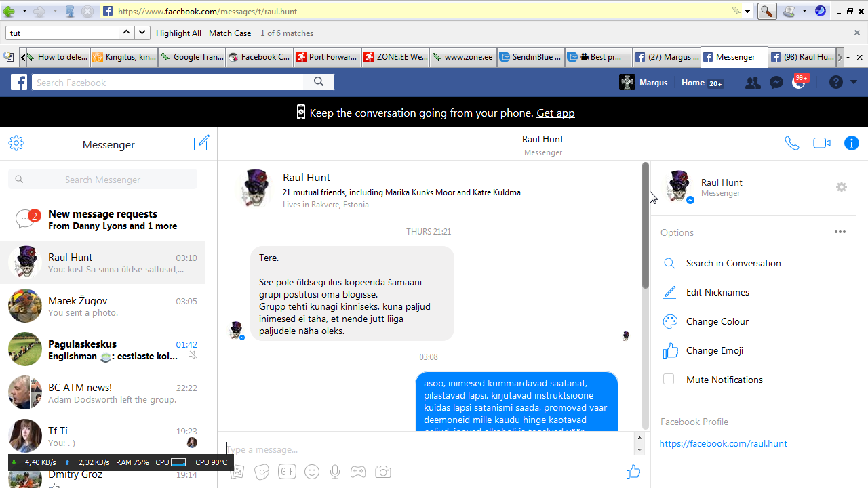Screen dimensions: 868x488
Task: Open New message requests
Action: 103,220
